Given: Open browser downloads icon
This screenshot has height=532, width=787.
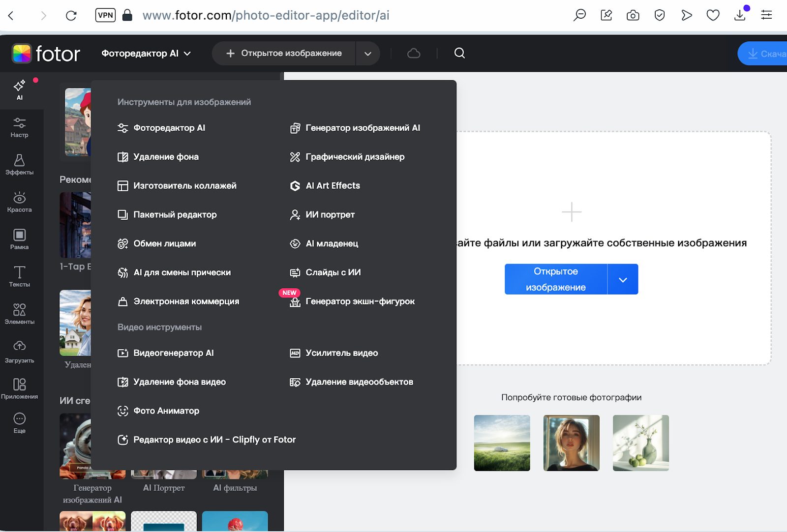Looking at the screenshot, I should point(740,15).
